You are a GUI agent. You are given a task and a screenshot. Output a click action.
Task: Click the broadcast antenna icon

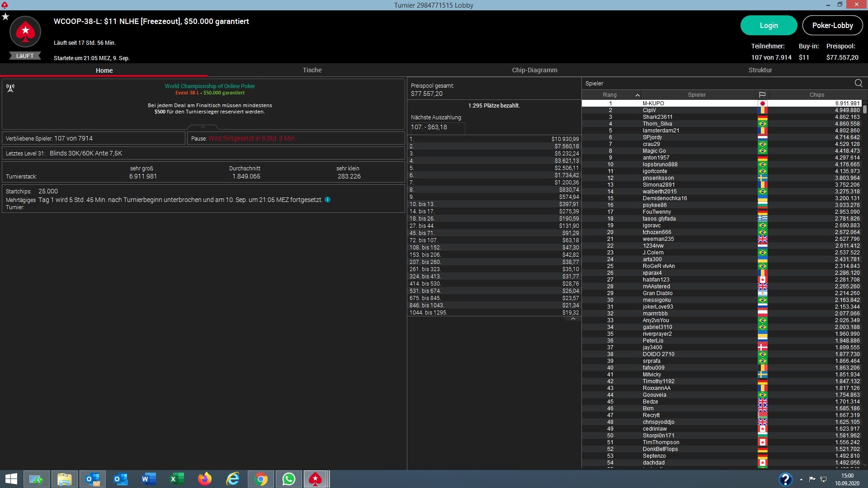(10, 88)
